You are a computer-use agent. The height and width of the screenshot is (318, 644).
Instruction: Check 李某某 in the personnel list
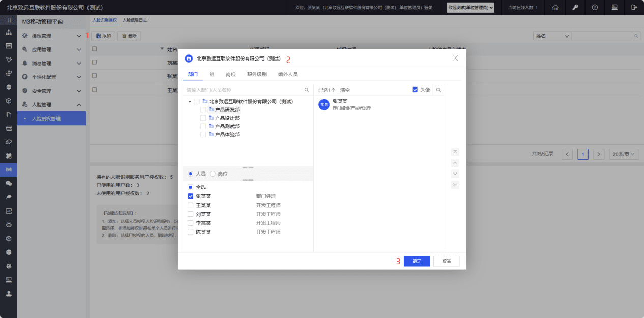click(x=190, y=223)
